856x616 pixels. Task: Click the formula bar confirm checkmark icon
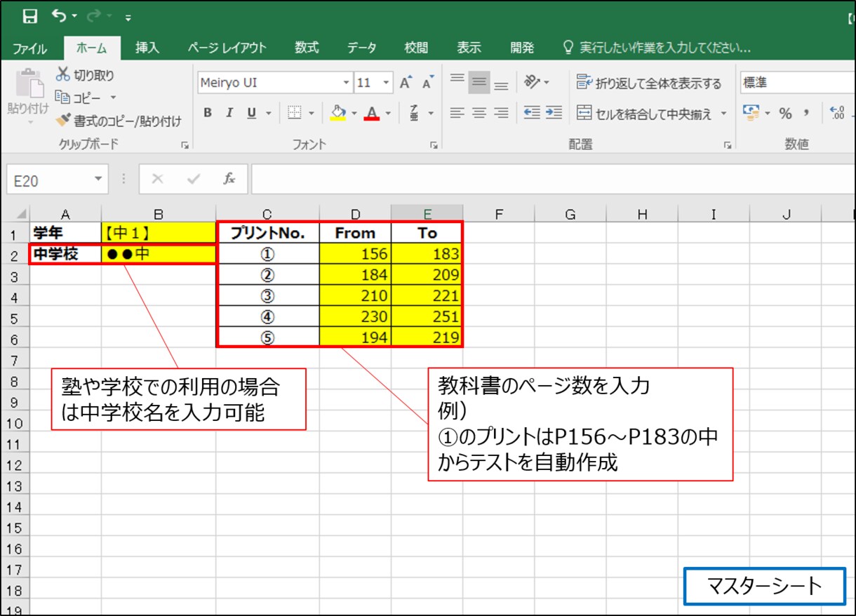coord(194,180)
